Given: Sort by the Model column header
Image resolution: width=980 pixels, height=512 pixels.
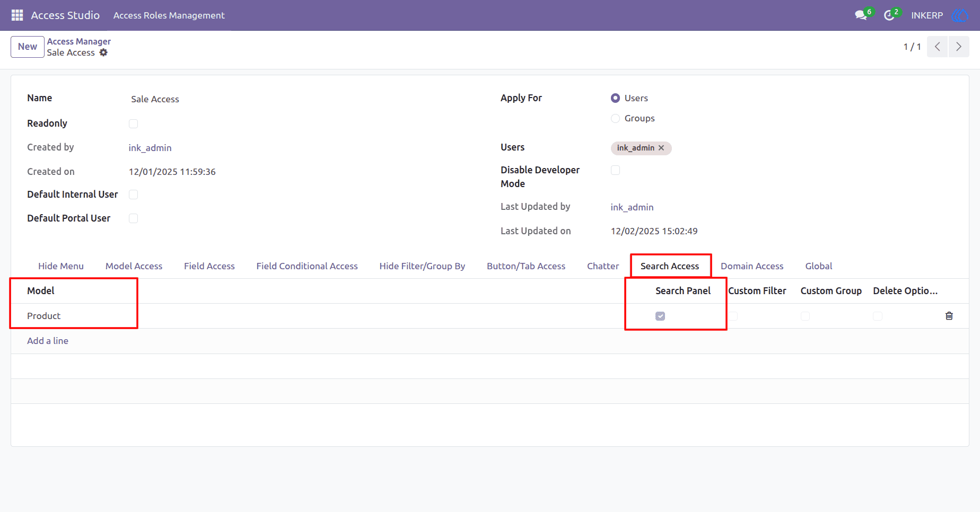Looking at the screenshot, I should pyautogui.click(x=41, y=291).
